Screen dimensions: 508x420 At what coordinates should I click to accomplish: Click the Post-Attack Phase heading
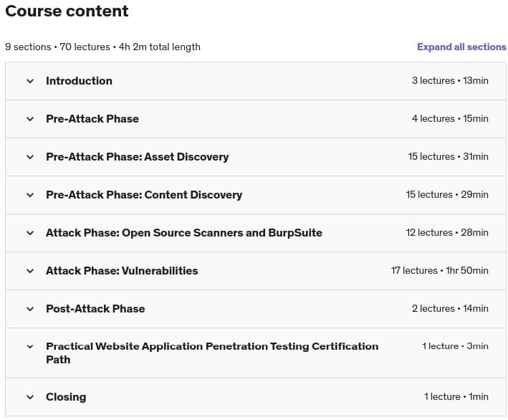95,308
